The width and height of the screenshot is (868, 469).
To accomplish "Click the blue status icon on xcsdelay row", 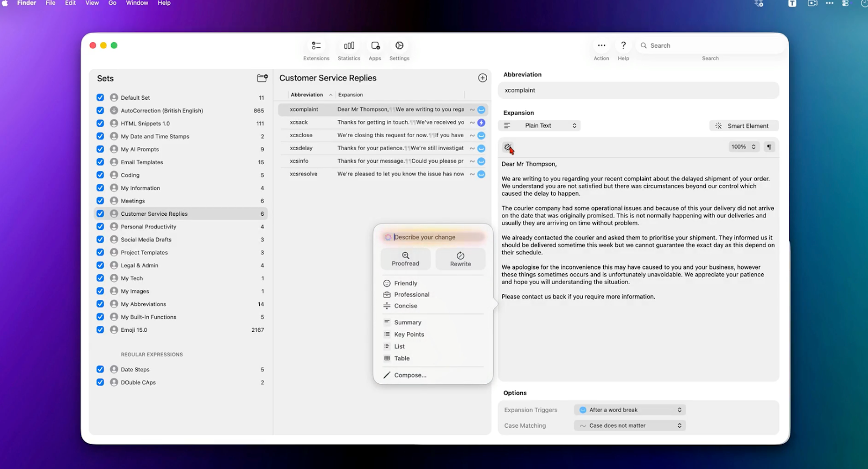I will click(x=481, y=149).
